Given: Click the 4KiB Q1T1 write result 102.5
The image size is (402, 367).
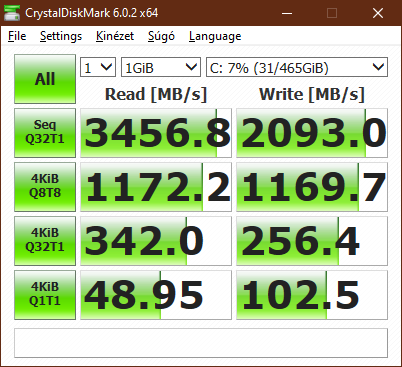Looking at the screenshot, I should point(312,295).
